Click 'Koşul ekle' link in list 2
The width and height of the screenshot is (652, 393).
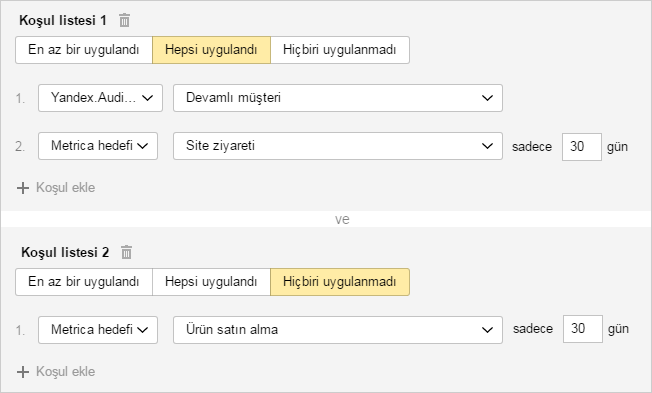click(65, 371)
